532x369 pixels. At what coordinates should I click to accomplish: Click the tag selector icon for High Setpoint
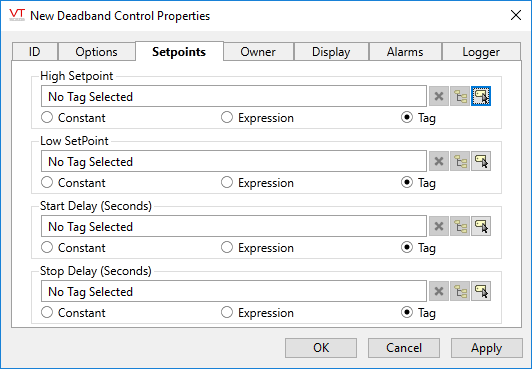pyautogui.click(x=481, y=96)
